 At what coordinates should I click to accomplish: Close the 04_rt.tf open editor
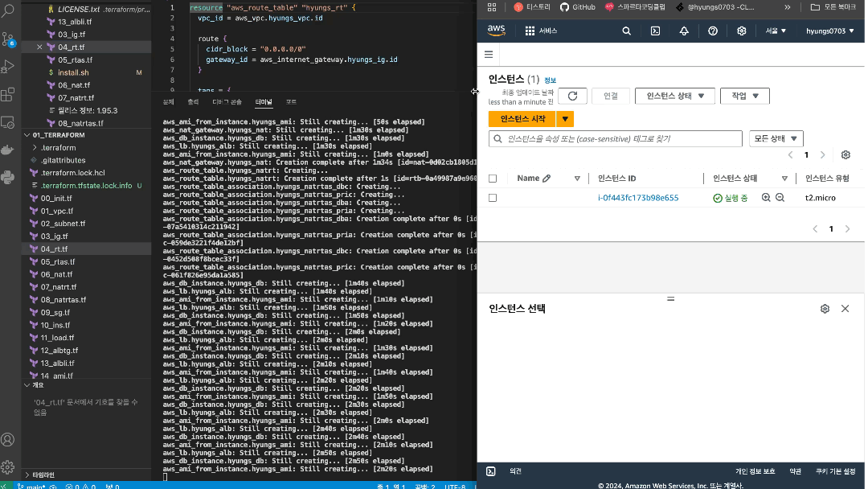point(39,47)
